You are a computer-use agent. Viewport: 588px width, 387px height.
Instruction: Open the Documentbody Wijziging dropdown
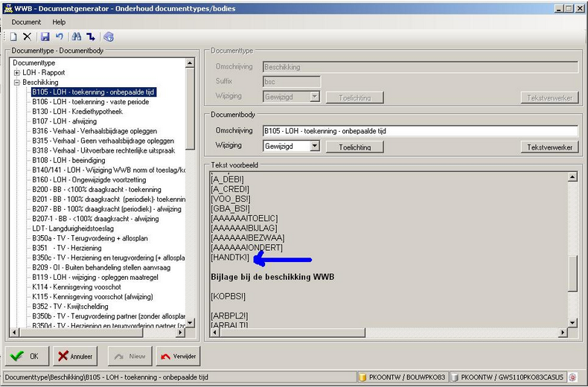[315, 146]
